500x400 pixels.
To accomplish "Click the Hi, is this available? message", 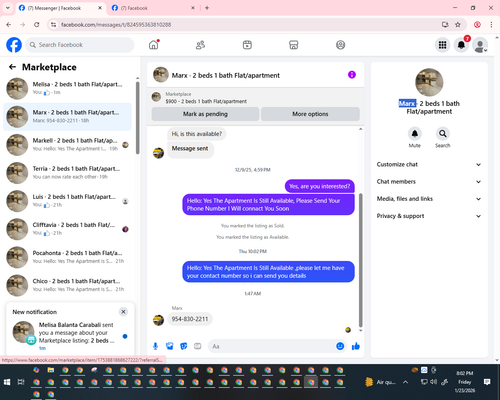I will (196, 134).
